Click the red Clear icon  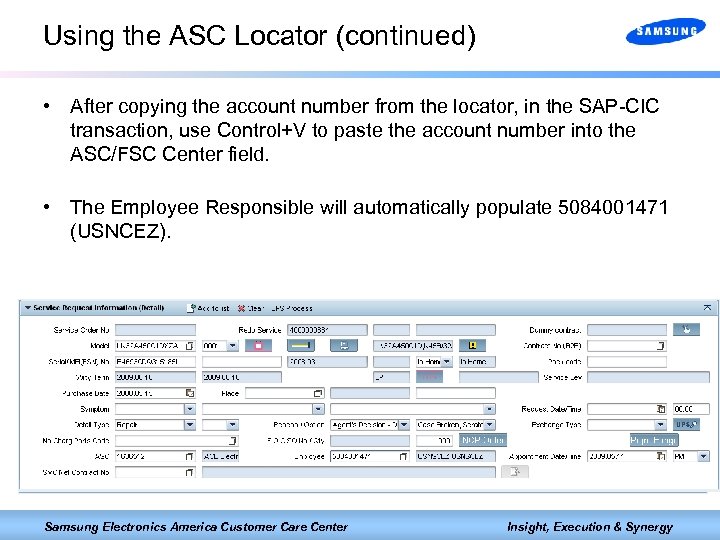click(242, 308)
